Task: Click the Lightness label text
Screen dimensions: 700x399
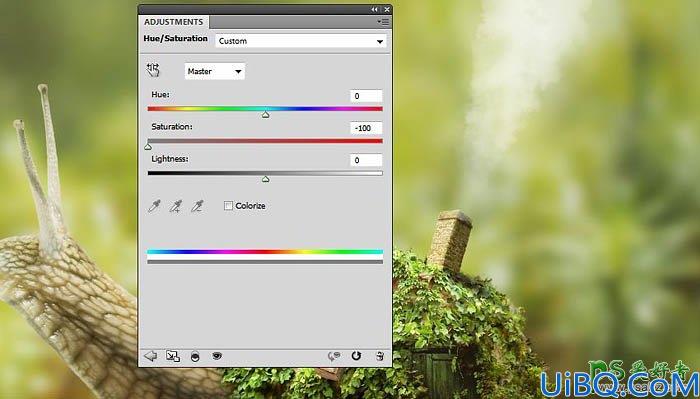Action: (170, 159)
